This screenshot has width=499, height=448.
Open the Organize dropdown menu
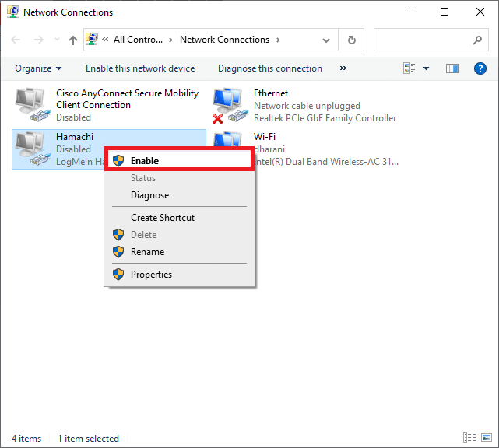tap(37, 68)
